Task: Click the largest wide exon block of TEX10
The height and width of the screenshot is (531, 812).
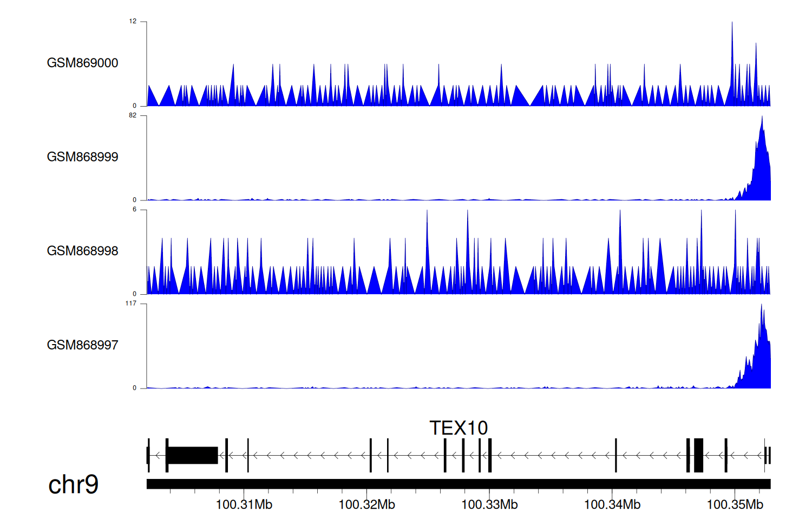Action: (193, 455)
